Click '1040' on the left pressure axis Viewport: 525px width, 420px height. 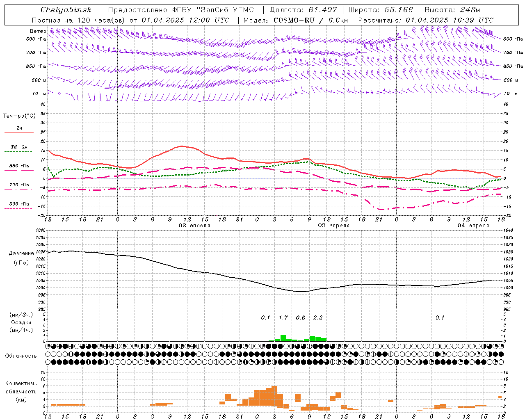tap(40, 231)
